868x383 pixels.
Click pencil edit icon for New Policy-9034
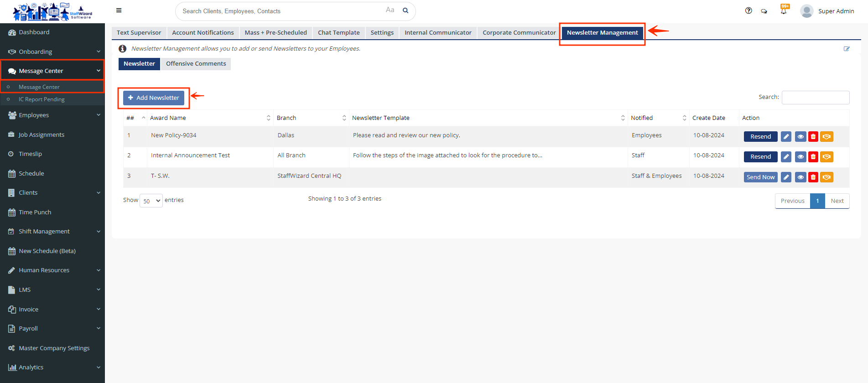(x=786, y=137)
